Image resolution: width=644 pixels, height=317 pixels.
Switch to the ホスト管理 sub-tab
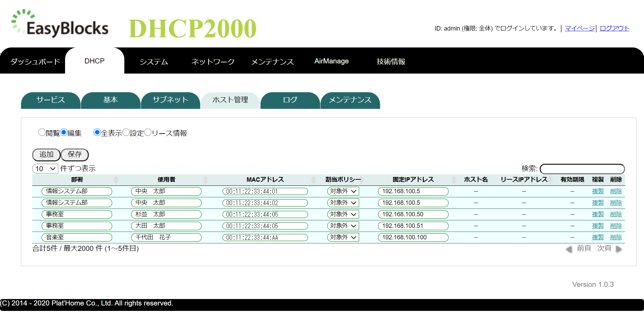click(x=230, y=100)
